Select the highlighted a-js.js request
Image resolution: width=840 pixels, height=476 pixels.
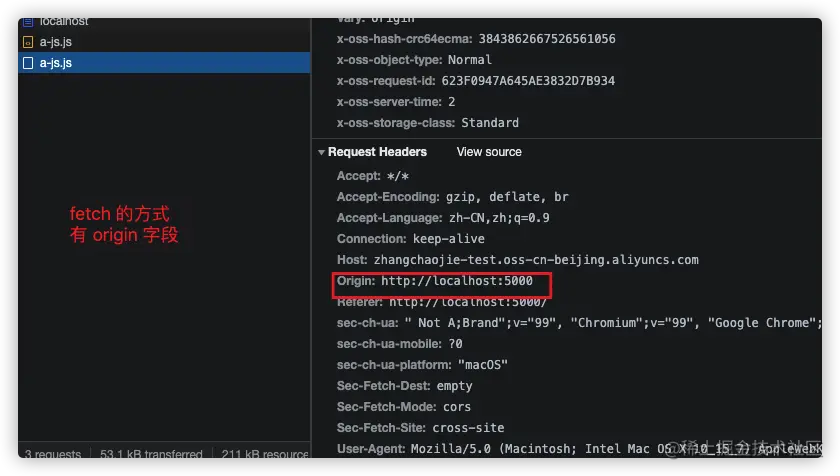pyautogui.click(x=164, y=63)
